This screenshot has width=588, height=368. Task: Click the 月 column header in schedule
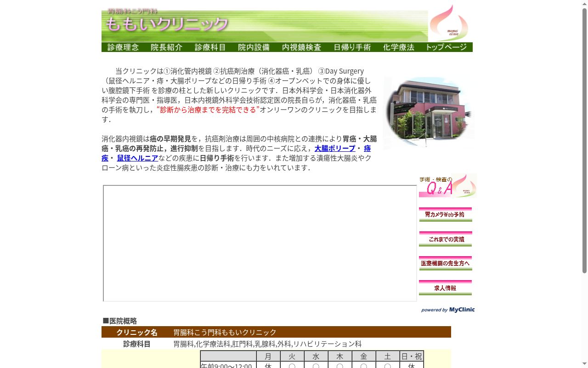point(268,356)
